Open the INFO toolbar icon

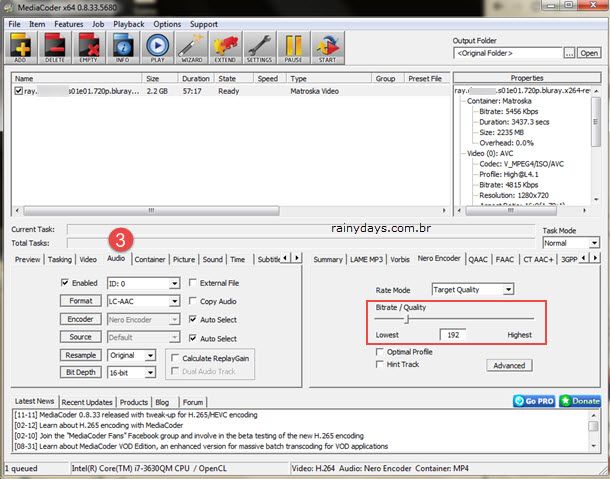coord(123,47)
